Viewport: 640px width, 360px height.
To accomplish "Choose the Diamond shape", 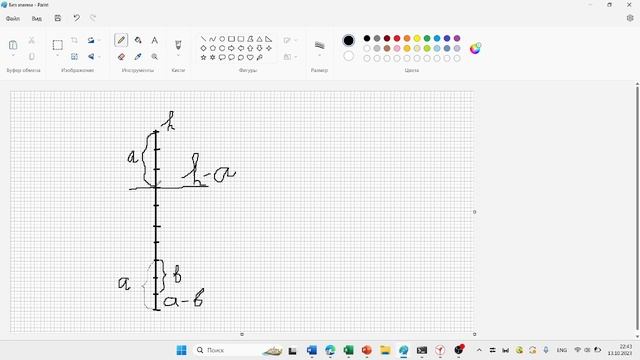I will pyautogui.click(x=203, y=48).
